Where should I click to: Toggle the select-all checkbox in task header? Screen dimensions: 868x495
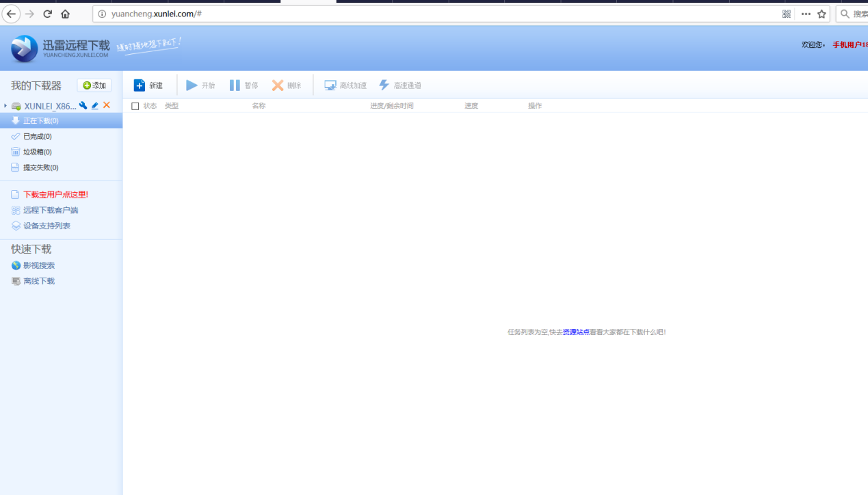[135, 106]
